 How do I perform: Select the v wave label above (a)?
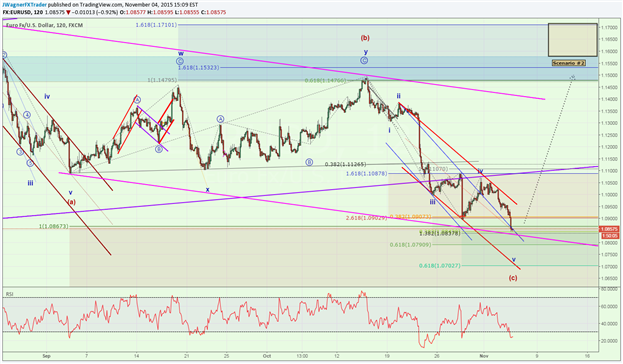click(x=71, y=193)
